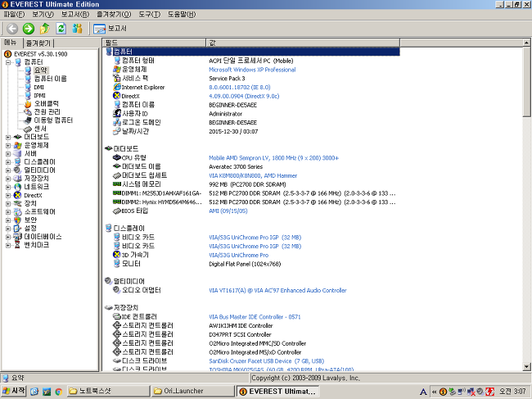Open VIA Bus Master IDE Controller link

(255, 317)
